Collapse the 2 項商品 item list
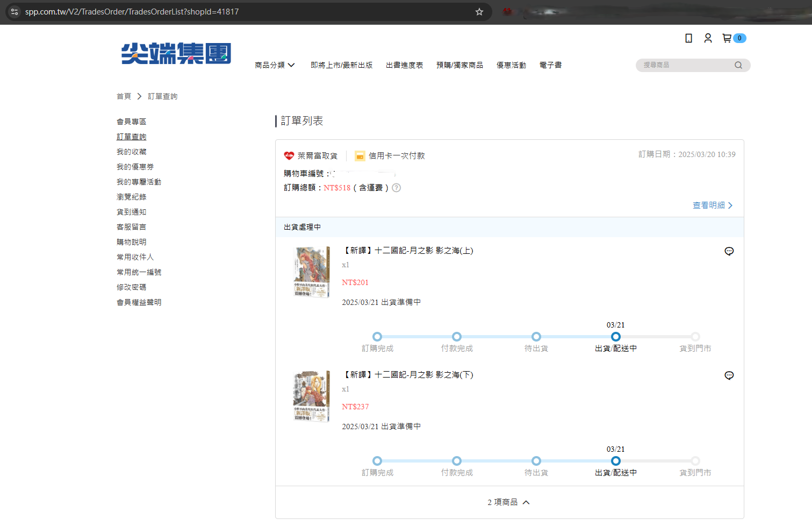Image resolution: width=812 pixels, height=526 pixels. (x=509, y=502)
